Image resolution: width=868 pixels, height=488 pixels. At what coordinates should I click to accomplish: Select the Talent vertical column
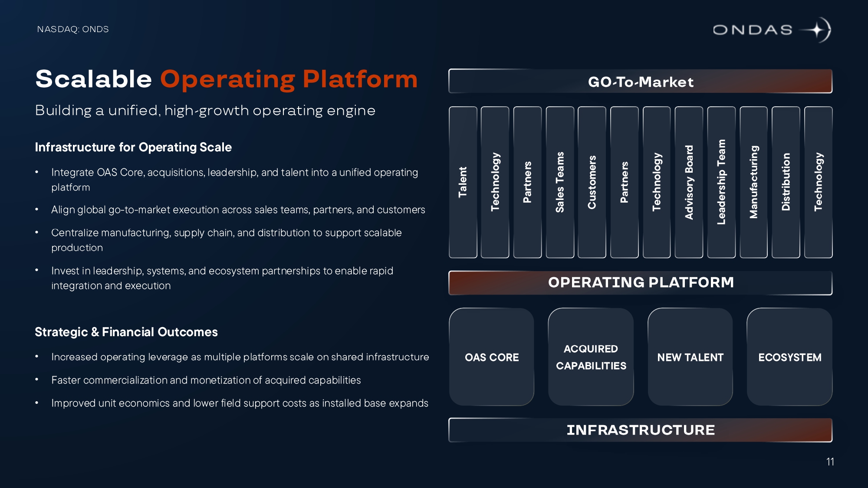pos(463,182)
